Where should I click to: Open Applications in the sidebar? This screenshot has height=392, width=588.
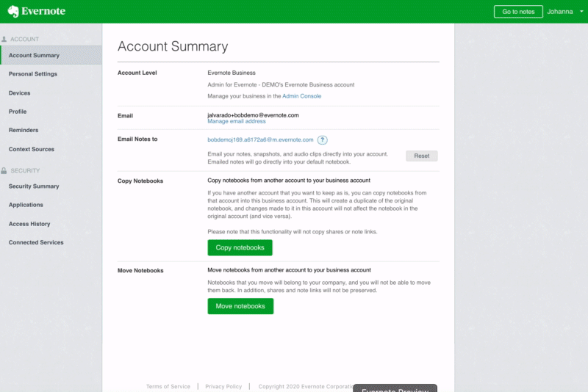pyautogui.click(x=26, y=205)
